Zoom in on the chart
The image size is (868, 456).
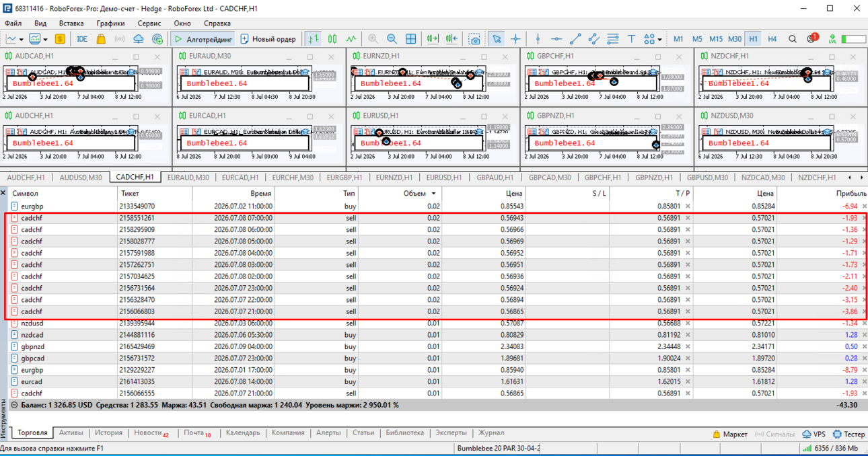373,39
